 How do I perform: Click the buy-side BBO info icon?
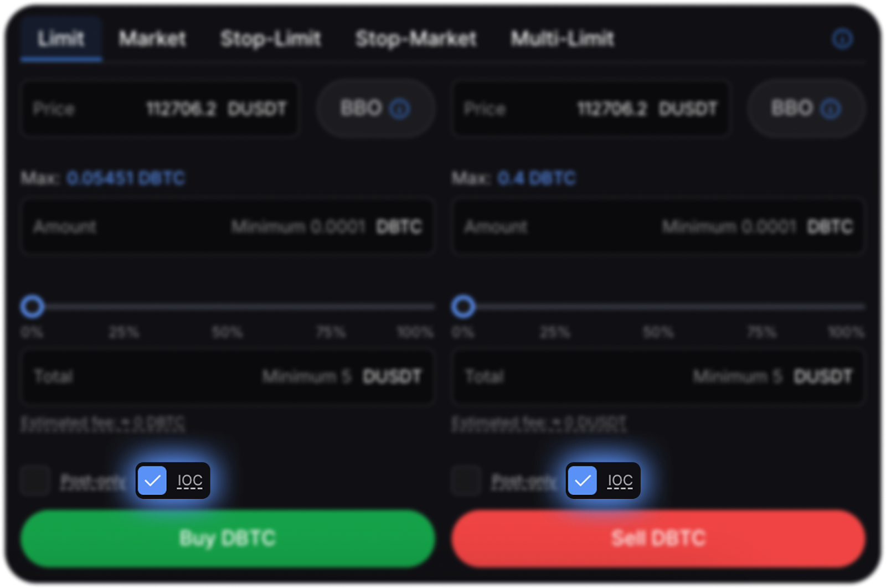(399, 109)
